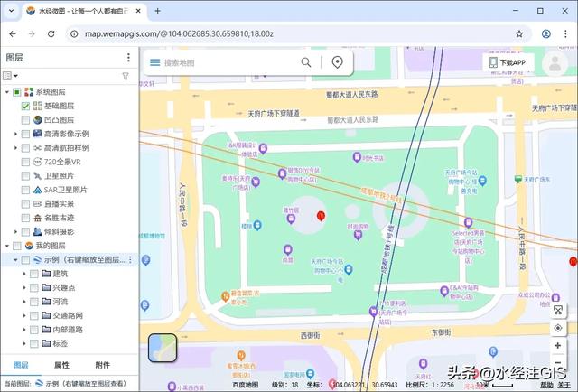Image resolution: width=578 pixels, height=392 pixels.
Task: Click the fullscreen icon above locate button
Action: click(x=558, y=310)
